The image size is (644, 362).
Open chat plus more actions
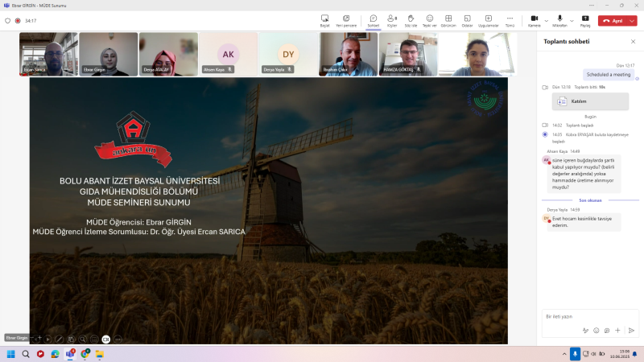coord(617,331)
